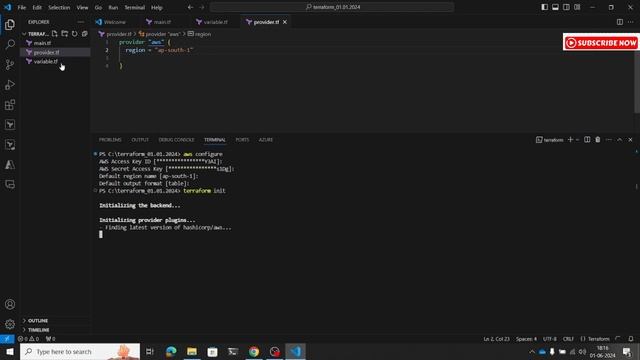Click Ln 2, Col 23 status entry
The height and width of the screenshot is (360, 640).
pos(496,339)
